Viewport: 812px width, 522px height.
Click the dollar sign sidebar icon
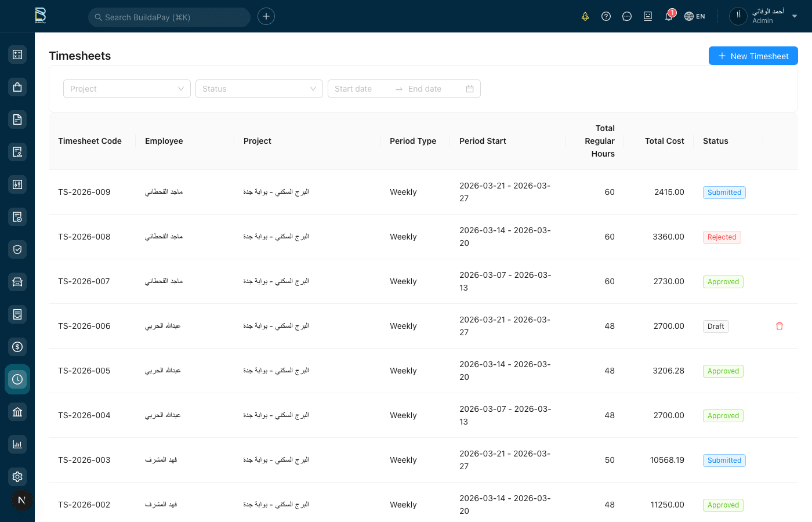pos(17,347)
